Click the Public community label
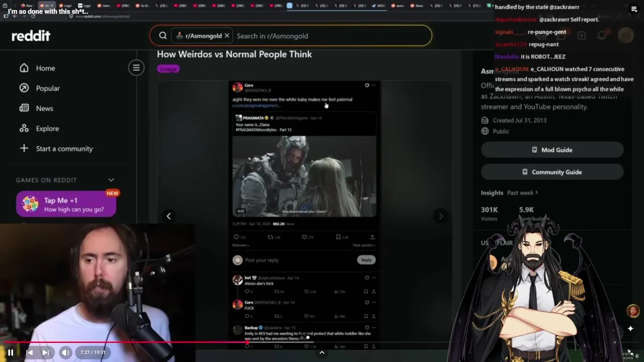The image size is (644, 362). point(501,131)
